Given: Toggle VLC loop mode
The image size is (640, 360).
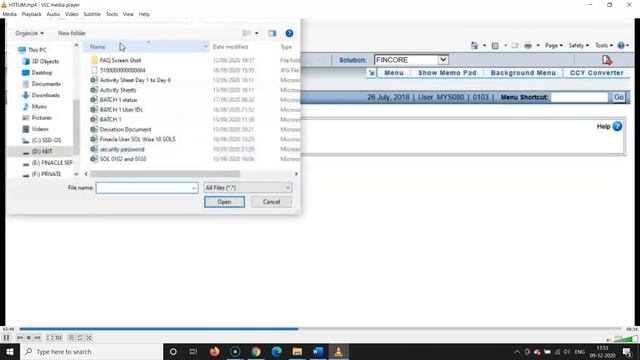Looking at the screenshot, I should 80,338.
